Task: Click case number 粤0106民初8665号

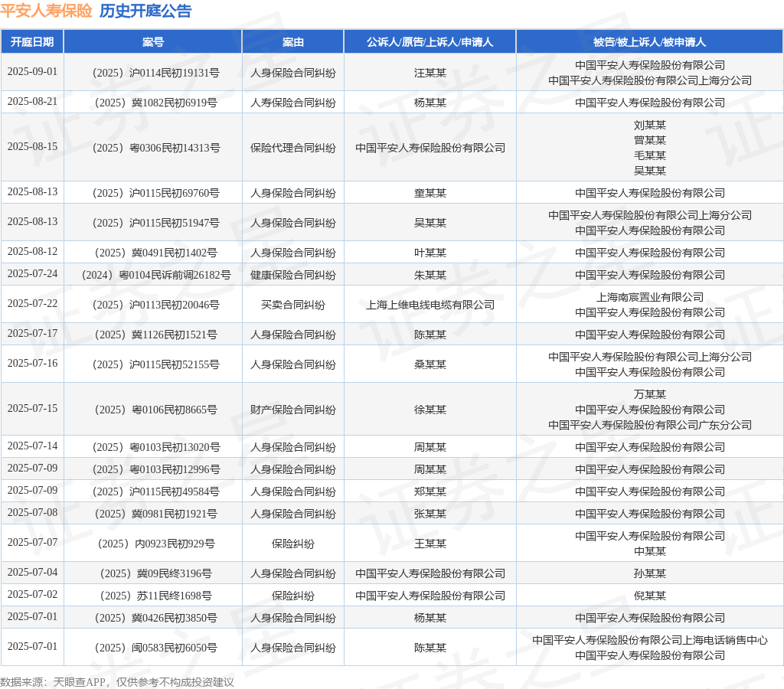Action: click(156, 410)
